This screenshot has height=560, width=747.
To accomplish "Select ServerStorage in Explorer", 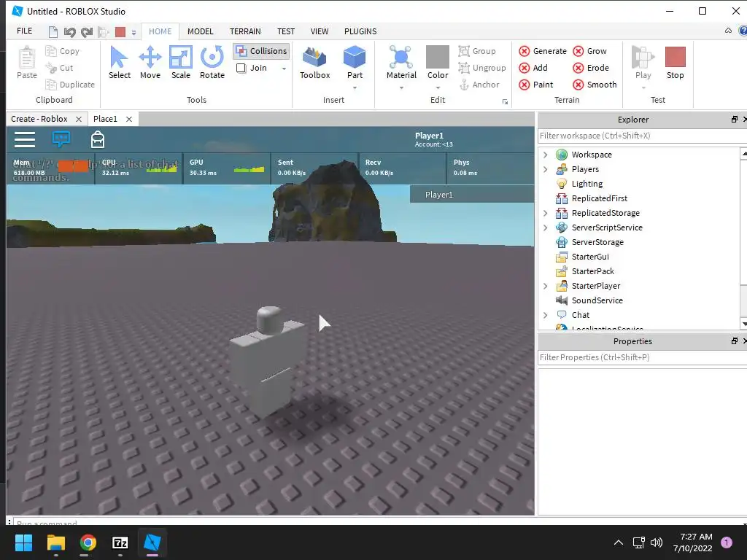I will point(597,242).
